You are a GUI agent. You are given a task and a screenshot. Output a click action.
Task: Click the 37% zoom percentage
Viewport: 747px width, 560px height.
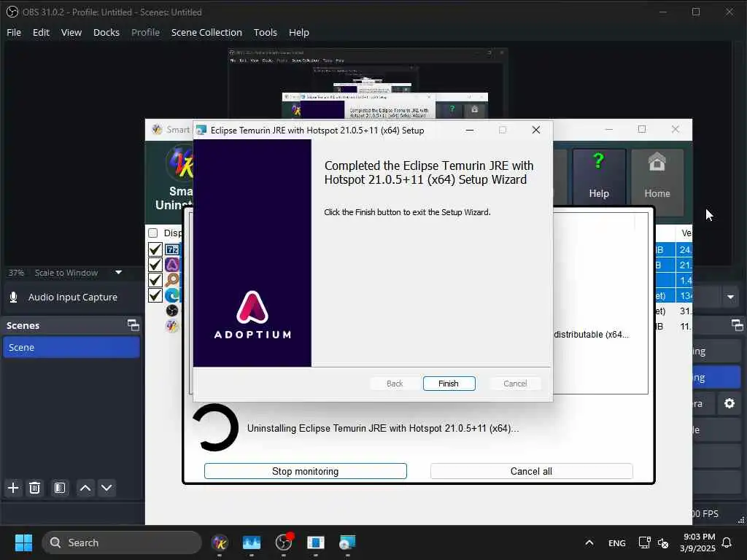click(x=16, y=273)
